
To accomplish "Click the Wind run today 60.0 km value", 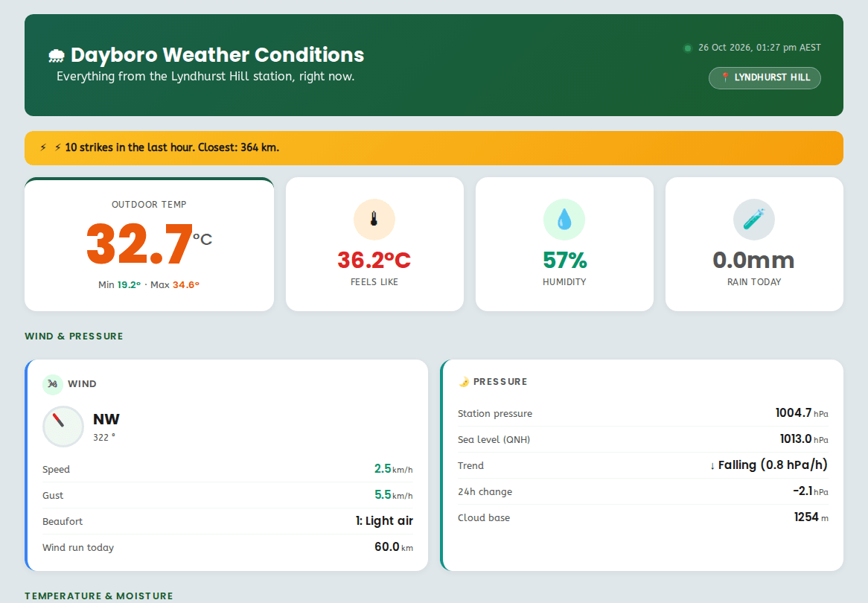I will 394,547.
